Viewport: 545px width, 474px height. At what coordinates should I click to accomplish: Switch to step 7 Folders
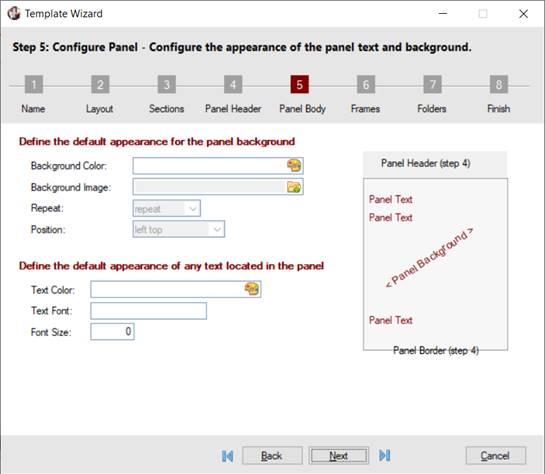(432, 84)
